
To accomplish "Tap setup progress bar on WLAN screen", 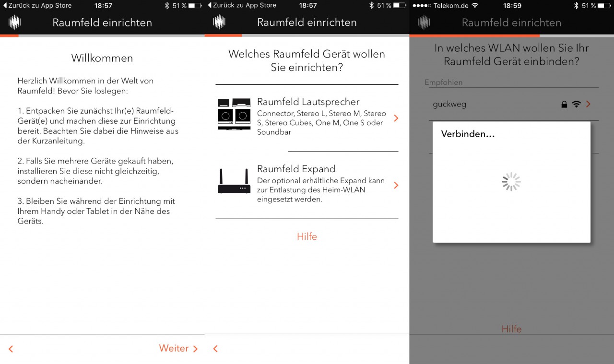I will (x=511, y=35).
